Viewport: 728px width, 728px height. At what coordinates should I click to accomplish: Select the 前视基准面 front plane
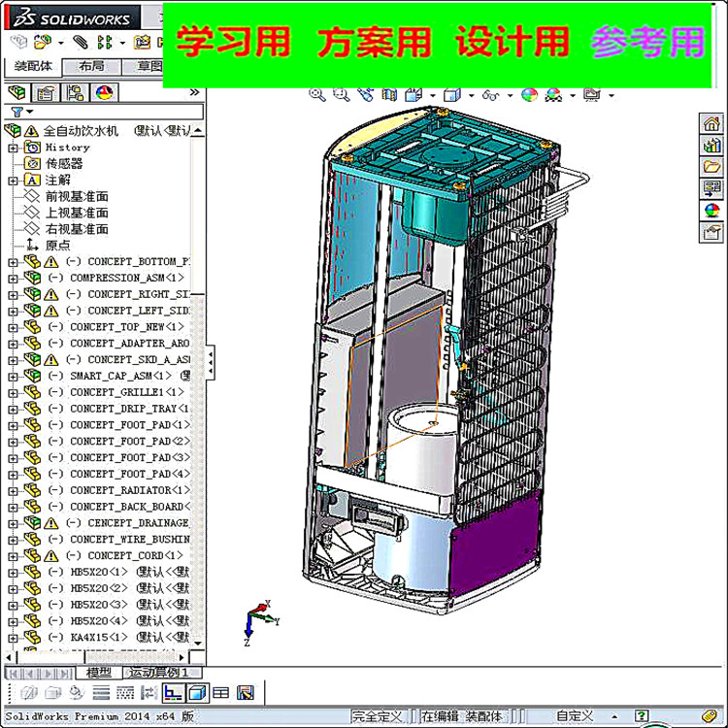tap(77, 196)
